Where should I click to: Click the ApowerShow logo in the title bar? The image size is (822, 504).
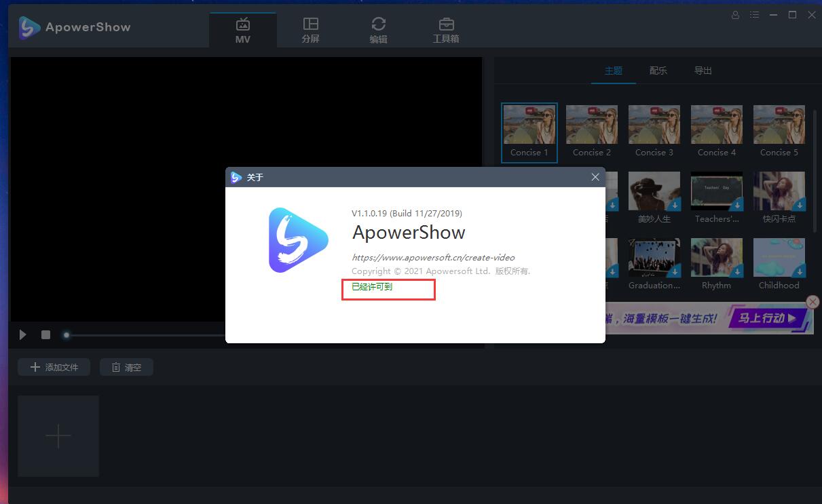(x=29, y=27)
